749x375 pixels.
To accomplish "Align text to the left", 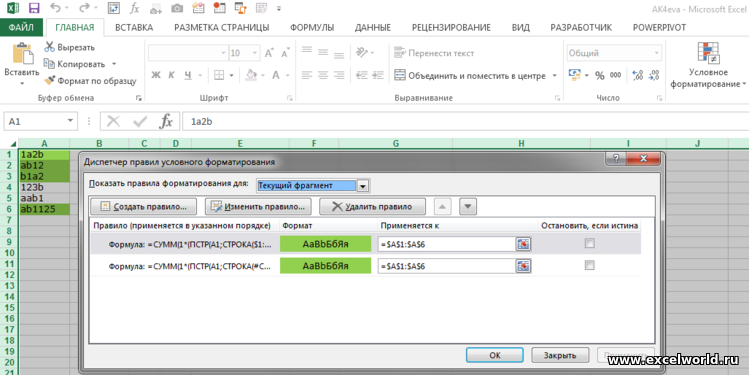I will (x=307, y=75).
